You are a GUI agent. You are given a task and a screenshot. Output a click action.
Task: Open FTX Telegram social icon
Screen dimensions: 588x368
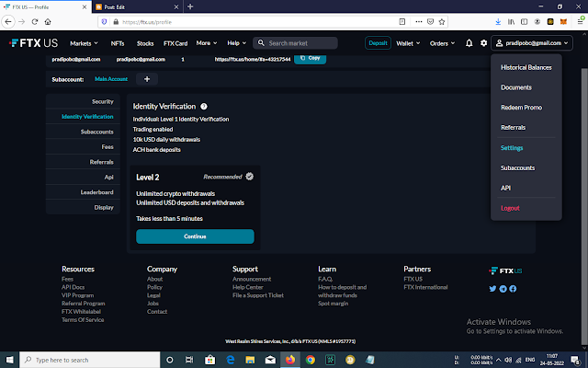tap(503, 289)
